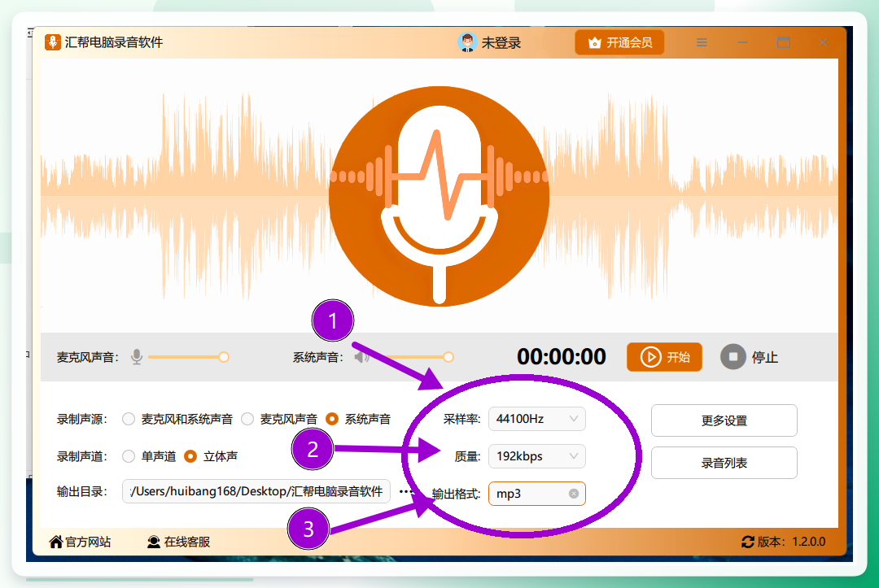Click the 输出格式 mp3 field
879x588 pixels.
pyautogui.click(x=537, y=494)
